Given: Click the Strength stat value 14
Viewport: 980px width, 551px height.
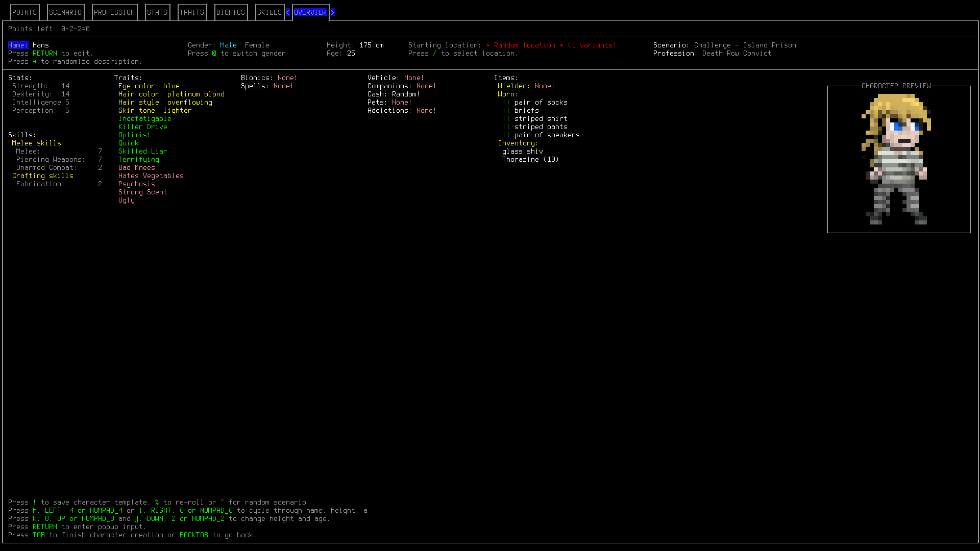Looking at the screenshot, I should (65, 86).
